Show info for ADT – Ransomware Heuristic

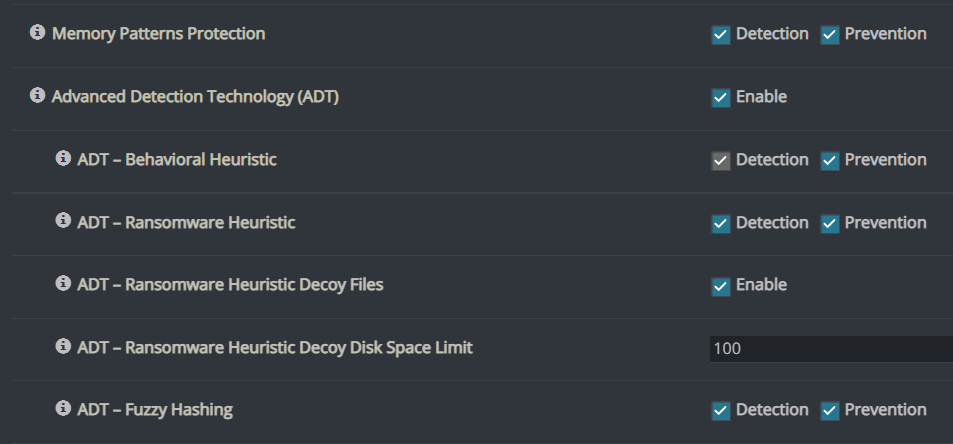pyautogui.click(x=63, y=220)
